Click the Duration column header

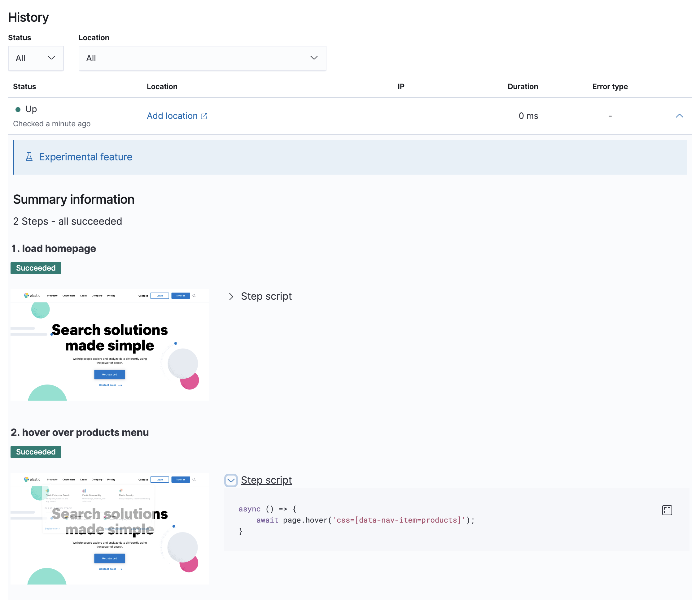tap(522, 86)
